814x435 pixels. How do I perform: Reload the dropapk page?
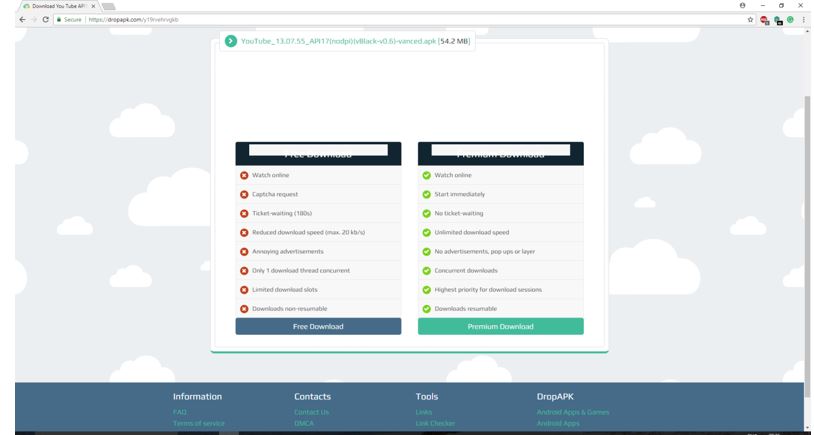[45, 19]
